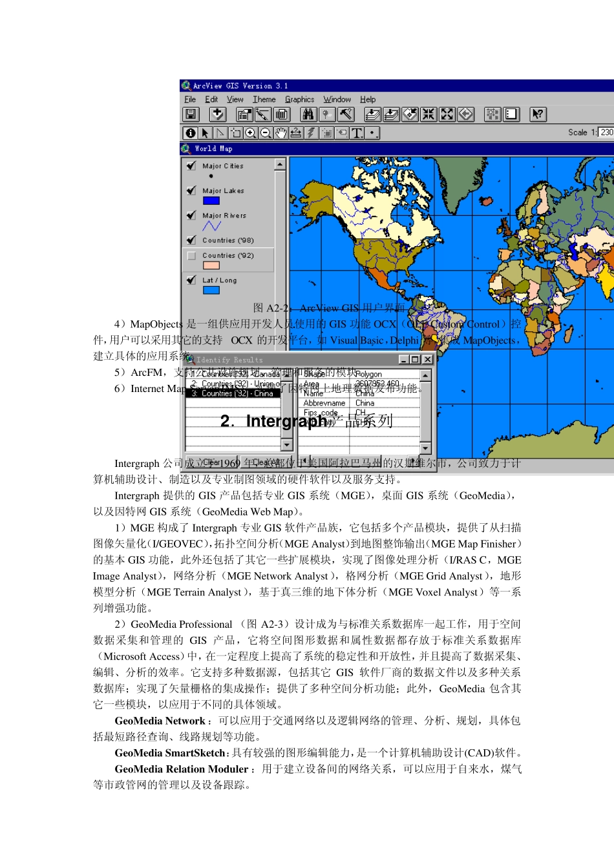Click the Major Rivers line symbol
The height and width of the screenshot is (868, 614).
pyautogui.click(x=211, y=225)
